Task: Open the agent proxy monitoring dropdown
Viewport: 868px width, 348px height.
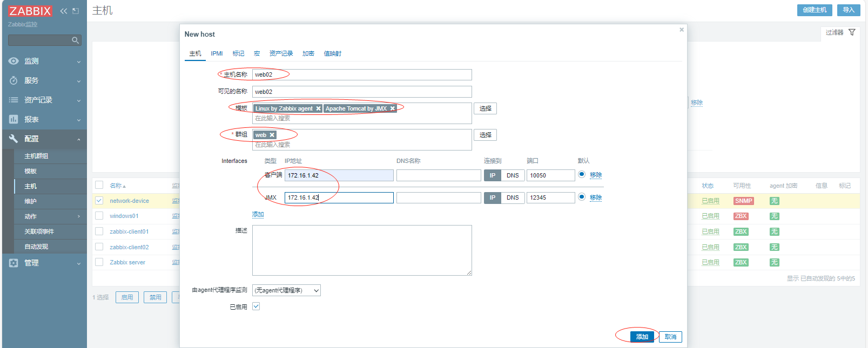Action: coord(286,290)
